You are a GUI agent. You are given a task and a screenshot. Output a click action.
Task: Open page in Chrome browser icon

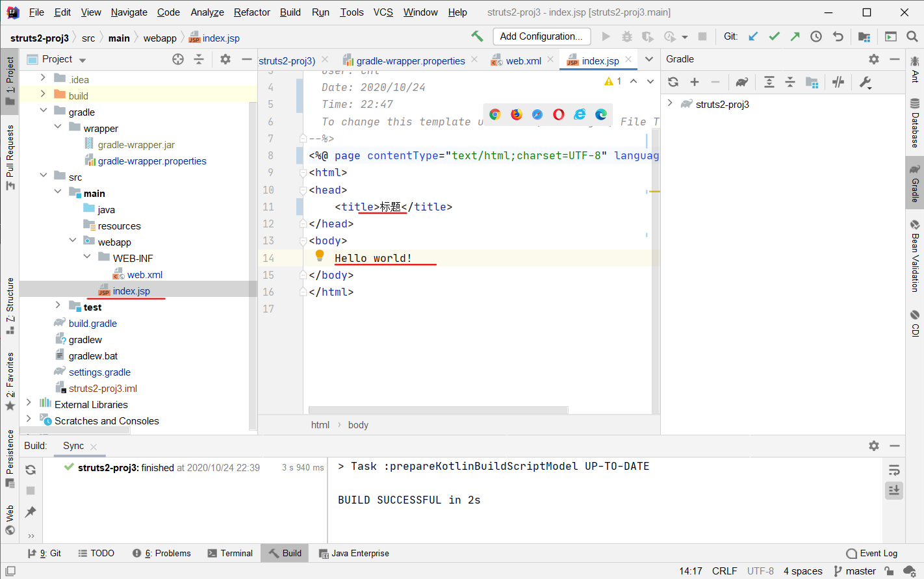coord(495,114)
